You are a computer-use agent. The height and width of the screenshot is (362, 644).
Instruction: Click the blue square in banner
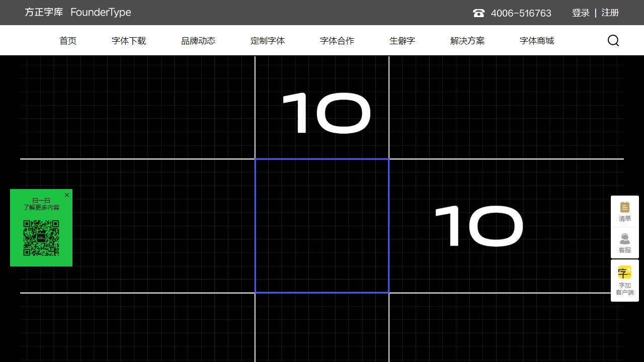pyautogui.click(x=322, y=226)
